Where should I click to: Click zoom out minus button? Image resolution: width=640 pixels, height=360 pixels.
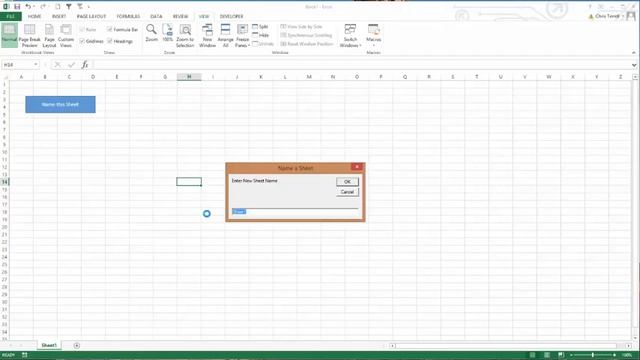point(571,355)
